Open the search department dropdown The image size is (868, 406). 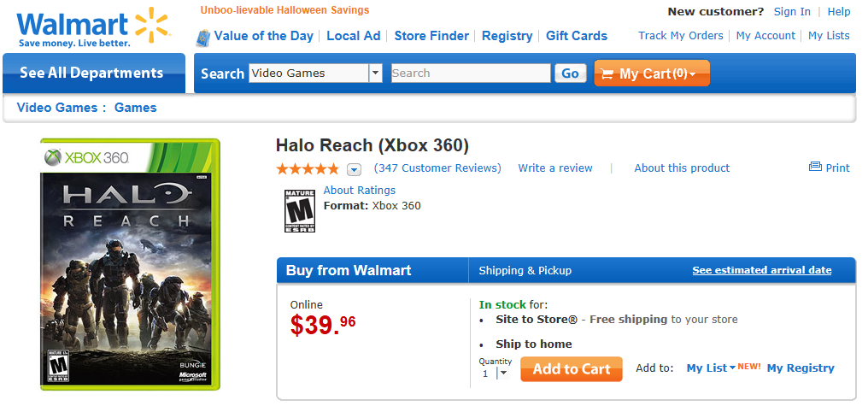click(375, 74)
